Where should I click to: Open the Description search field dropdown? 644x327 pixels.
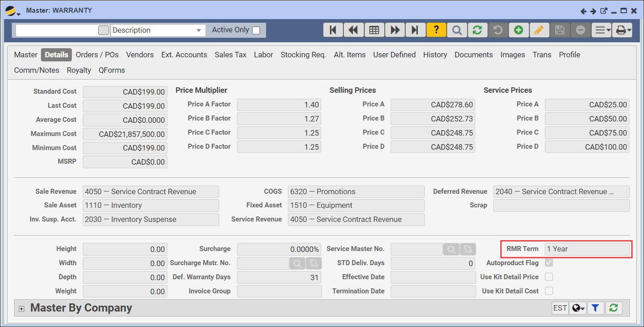pyautogui.click(x=198, y=30)
